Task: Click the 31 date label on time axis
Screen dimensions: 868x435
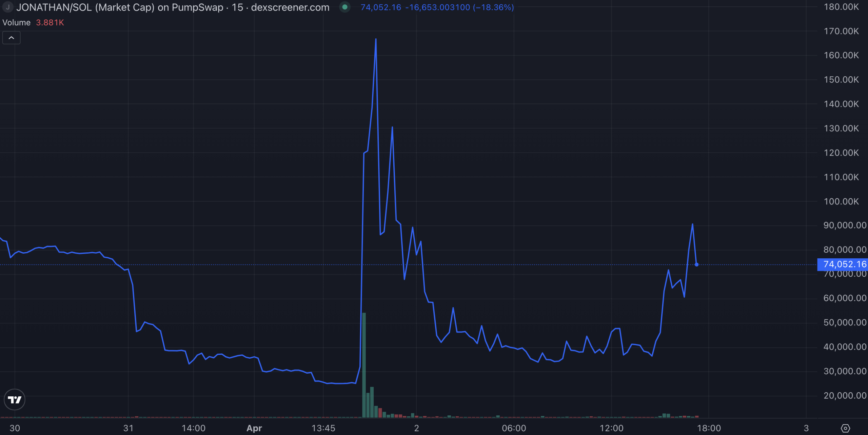Action: [128, 428]
